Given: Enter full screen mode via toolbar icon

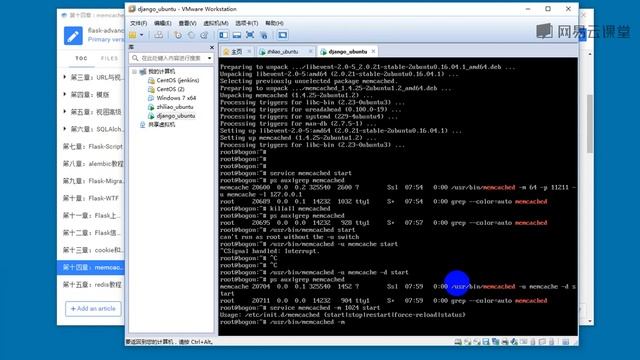Looking at the screenshot, I should click(250, 35).
